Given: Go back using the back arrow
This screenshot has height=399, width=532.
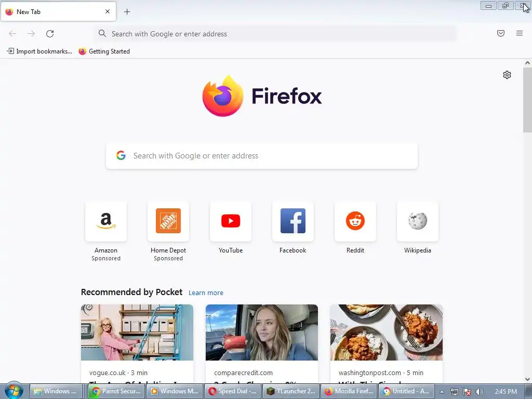Looking at the screenshot, I should point(12,34).
